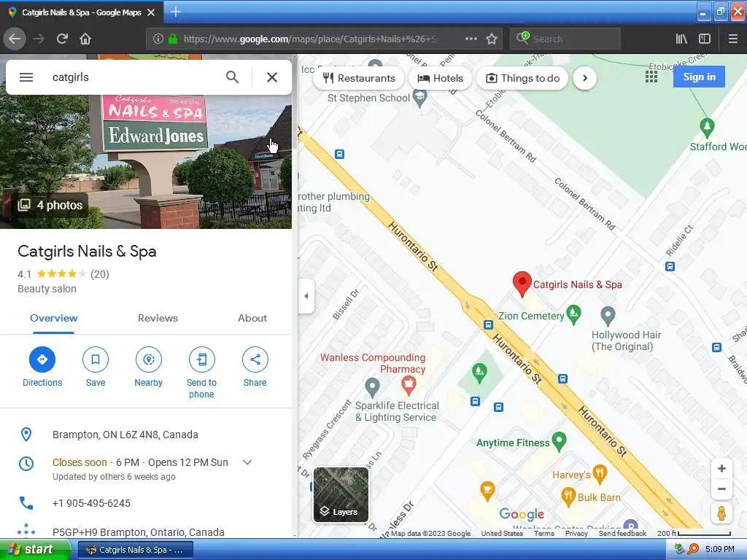Click the Stafford Woods park marker

pyautogui.click(x=707, y=127)
